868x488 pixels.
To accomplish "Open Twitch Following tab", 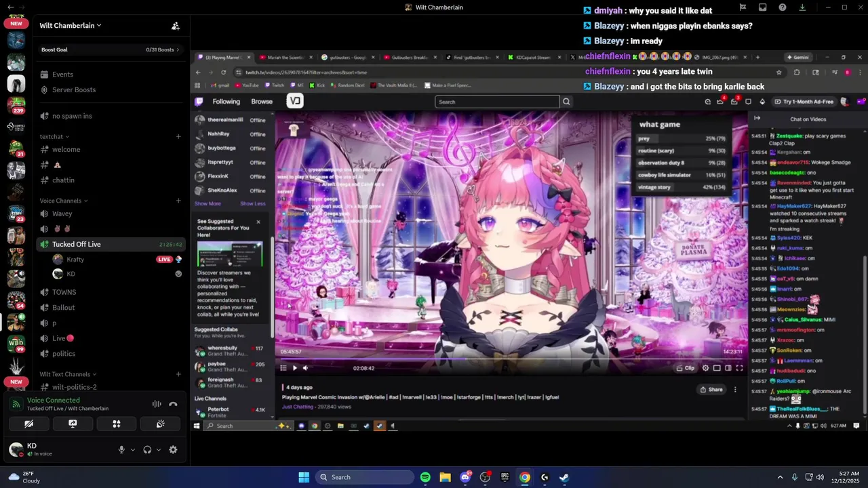I will pos(226,102).
